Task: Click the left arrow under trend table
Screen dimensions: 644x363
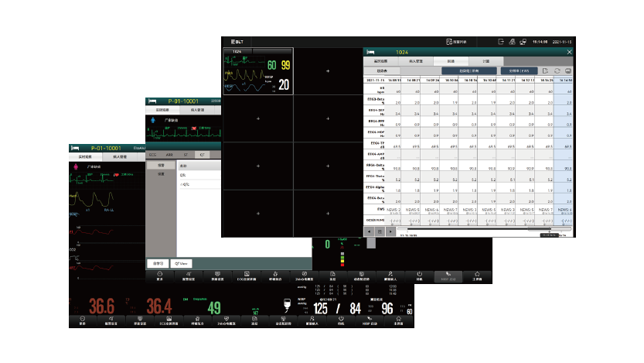Action: point(370,230)
